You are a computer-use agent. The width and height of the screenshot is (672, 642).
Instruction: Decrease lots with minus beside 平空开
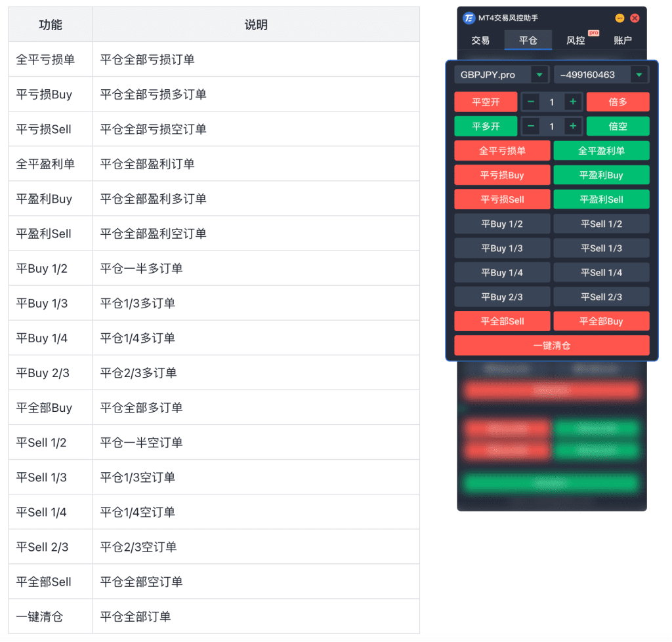531,102
